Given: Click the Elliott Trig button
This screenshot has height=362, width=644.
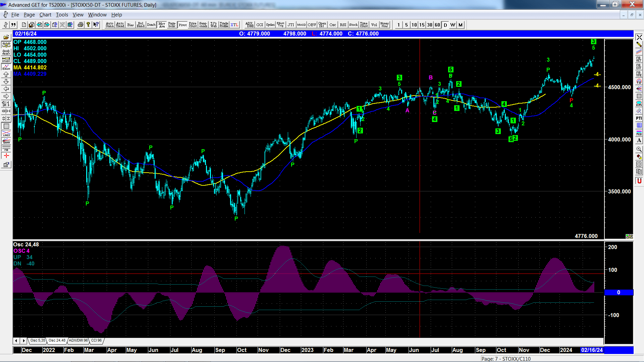Looking at the screenshot, I should [x=280, y=25].
